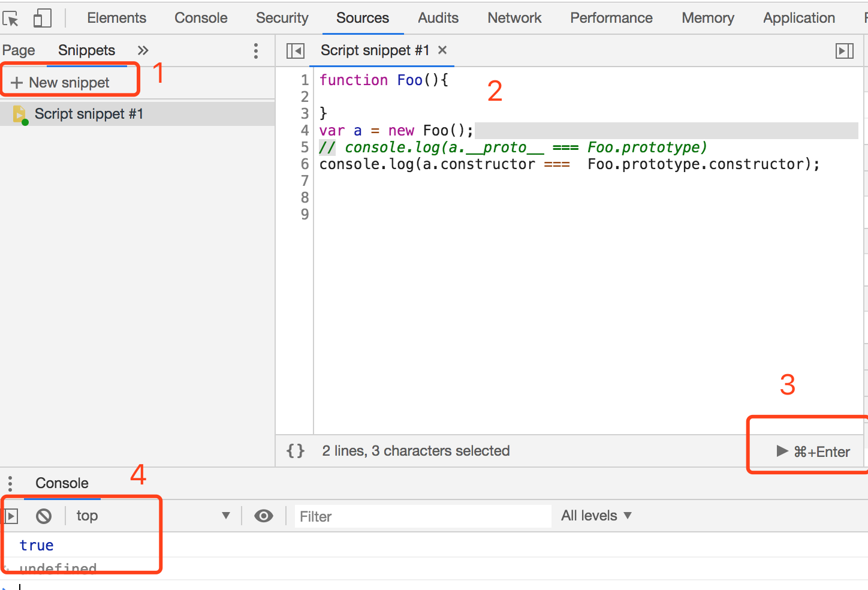Select Script snippet #1 in the list

(137, 114)
